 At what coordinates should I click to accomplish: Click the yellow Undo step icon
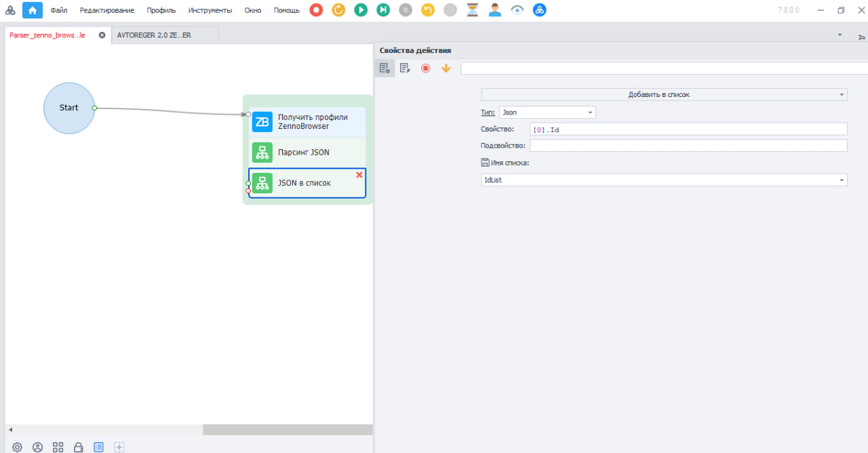tap(428, 10)
